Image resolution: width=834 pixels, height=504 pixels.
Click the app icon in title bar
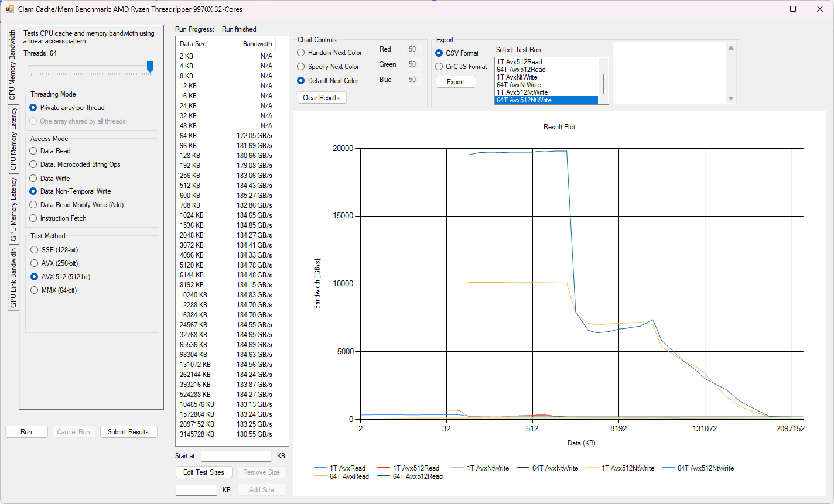point(9,9)
